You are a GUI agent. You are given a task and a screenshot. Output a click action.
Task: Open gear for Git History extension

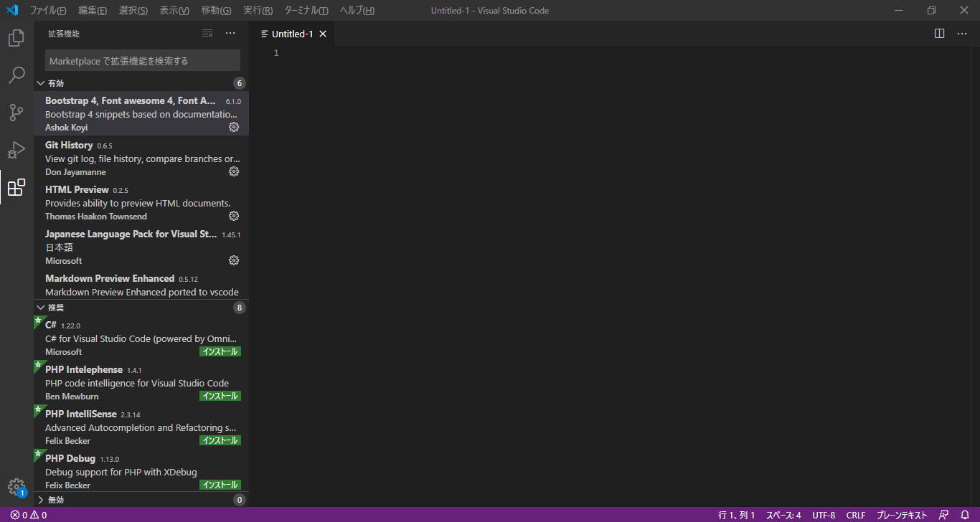click(x=234, y=171)
